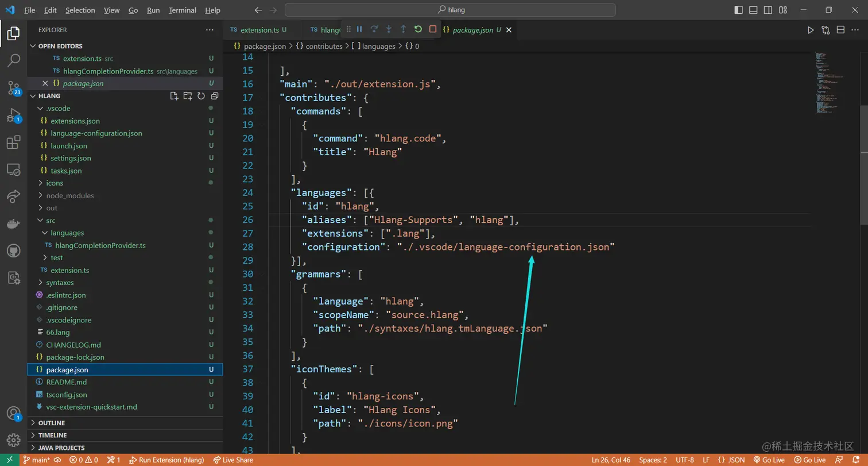Viewport: 868px width, 466px height.
Task: Open the Docker view
Action: tap(13, 224)
